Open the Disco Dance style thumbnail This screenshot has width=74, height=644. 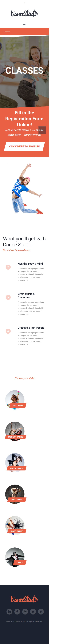pyautogui.click(x=15, y=525)
